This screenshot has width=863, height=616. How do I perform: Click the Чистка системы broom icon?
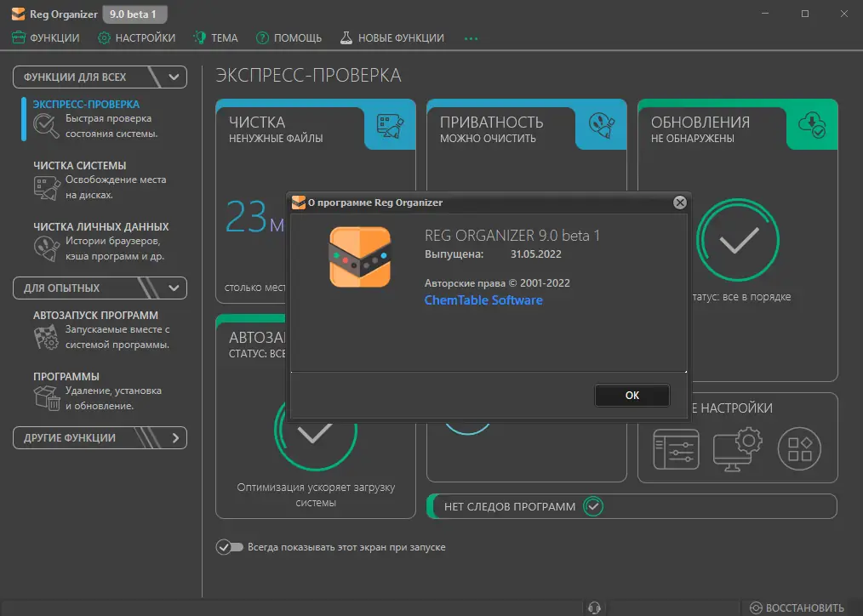[x=46, y=187]
